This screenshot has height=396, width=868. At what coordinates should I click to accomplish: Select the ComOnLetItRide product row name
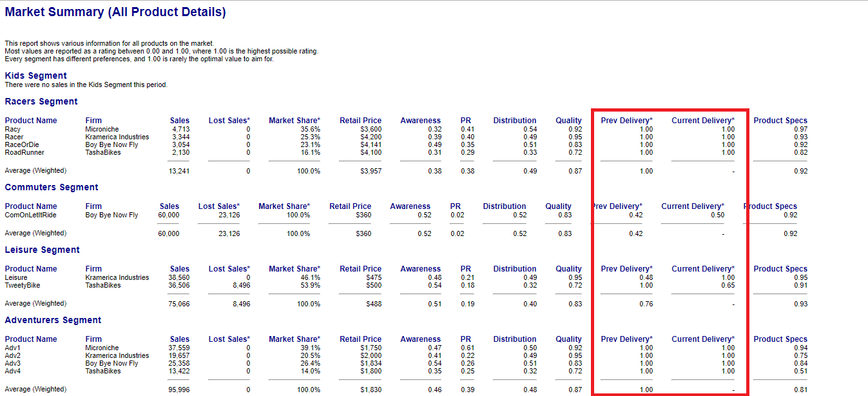tap(30, 215)
